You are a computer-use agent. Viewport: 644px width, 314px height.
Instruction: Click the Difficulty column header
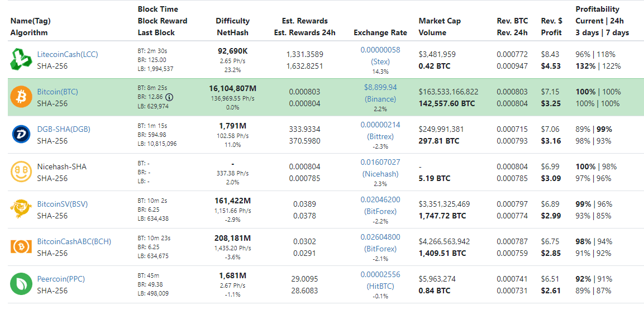tap(232, 21)
